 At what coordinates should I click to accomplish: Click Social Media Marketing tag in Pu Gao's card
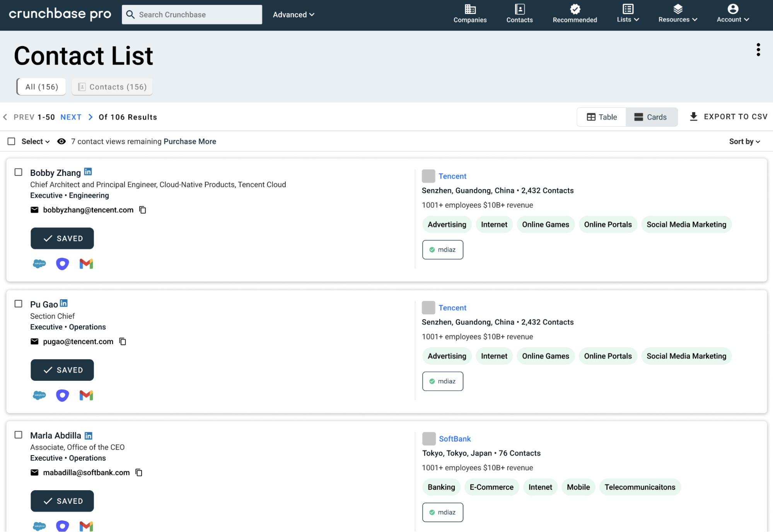click(x=686, y=356)
